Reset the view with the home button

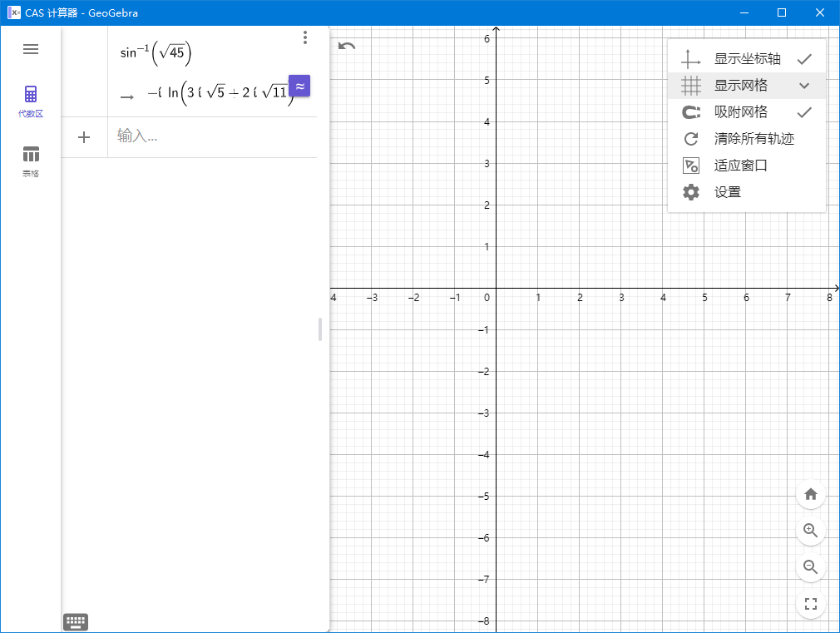811,494
